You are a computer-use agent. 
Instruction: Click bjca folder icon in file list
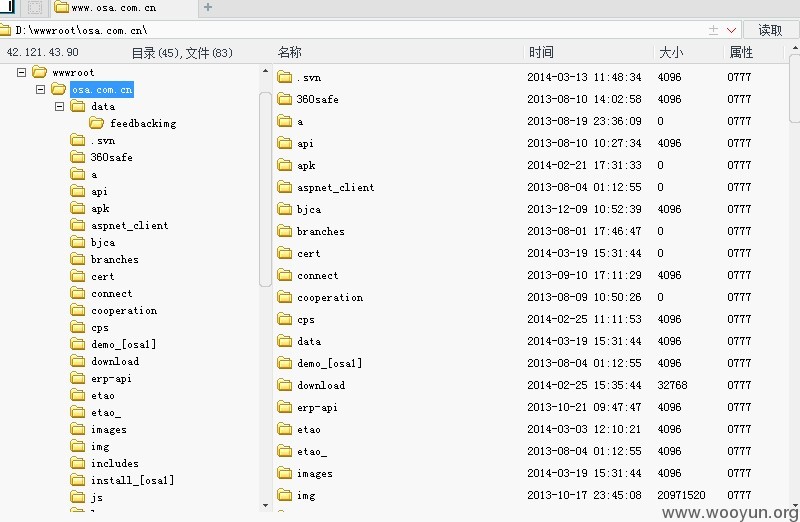[x=284, y=209]
